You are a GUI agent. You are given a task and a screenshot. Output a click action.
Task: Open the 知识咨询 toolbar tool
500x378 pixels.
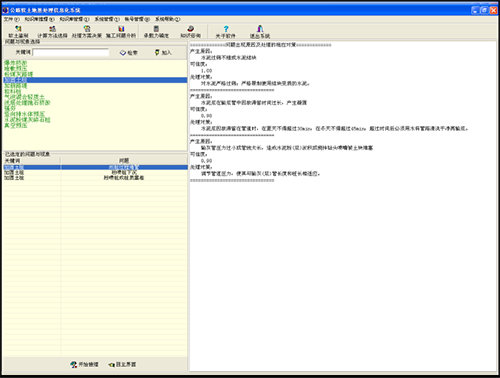(x=190, y=32)
